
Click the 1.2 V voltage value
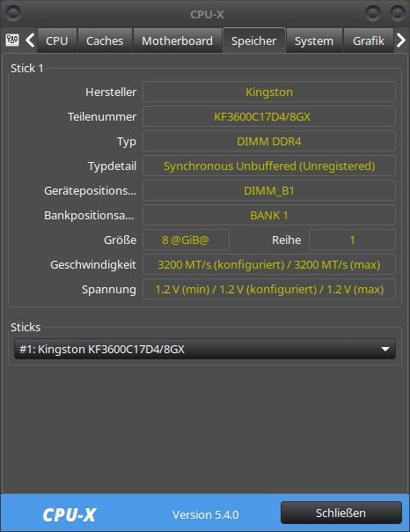[269, 290]
